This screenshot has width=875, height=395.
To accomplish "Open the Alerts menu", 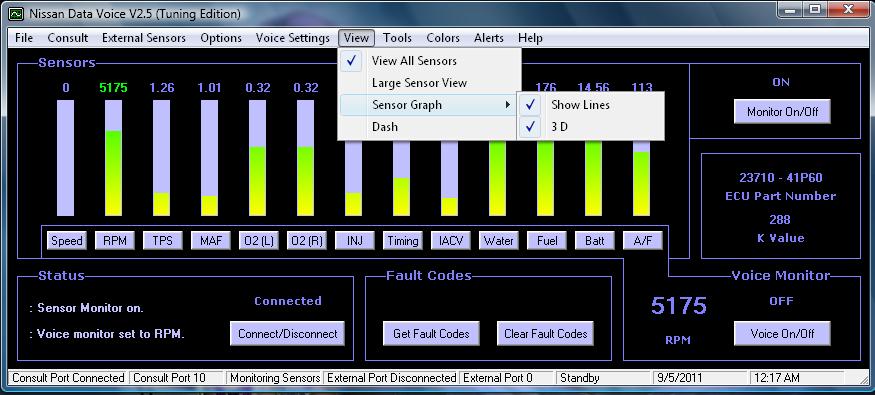I will tap(489, 38).
